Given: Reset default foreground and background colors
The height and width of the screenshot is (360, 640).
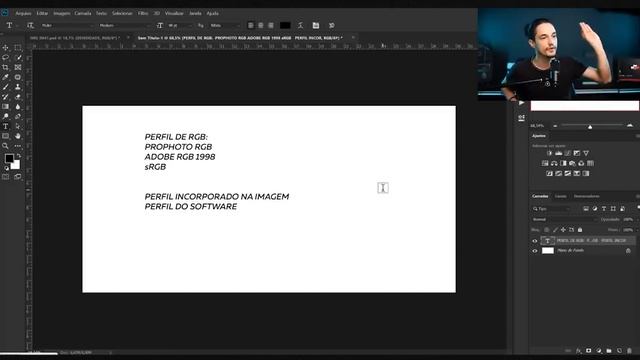Looking at the screenshot, I should [6, 168].
